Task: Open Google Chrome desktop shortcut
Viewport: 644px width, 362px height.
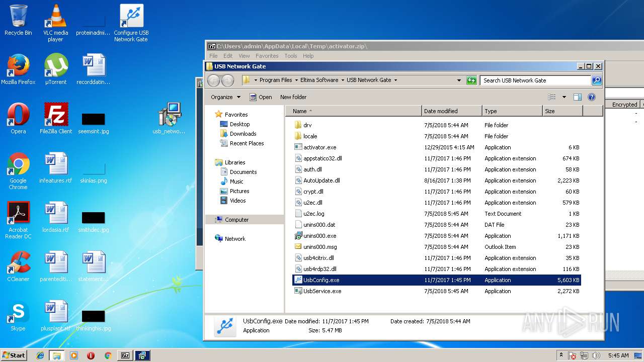Action: (x=18, y=171)
